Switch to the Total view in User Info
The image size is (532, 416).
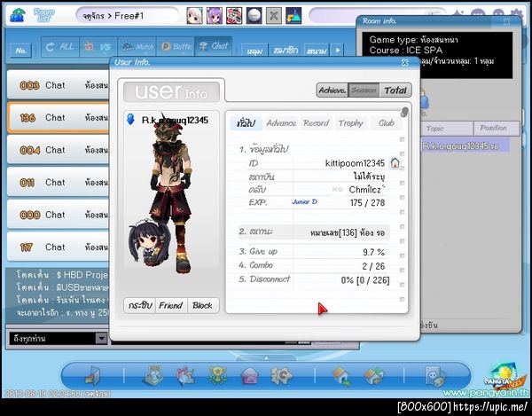[x=395, y=90]
